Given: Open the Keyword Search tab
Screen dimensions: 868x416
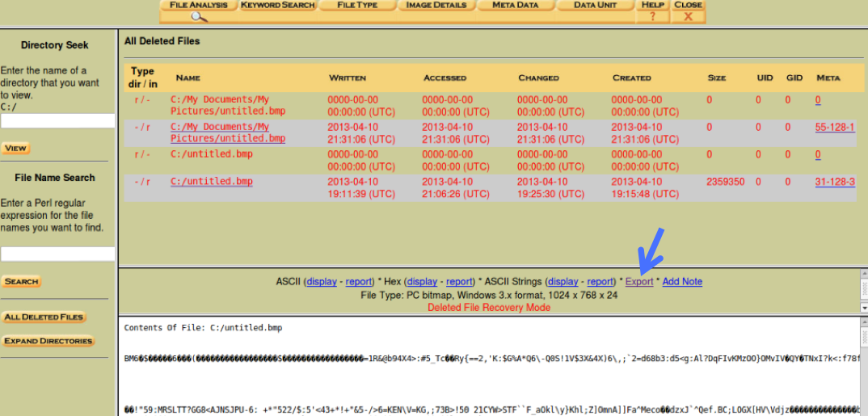Looking at the screenshot, I should click(x=278, y=5).
